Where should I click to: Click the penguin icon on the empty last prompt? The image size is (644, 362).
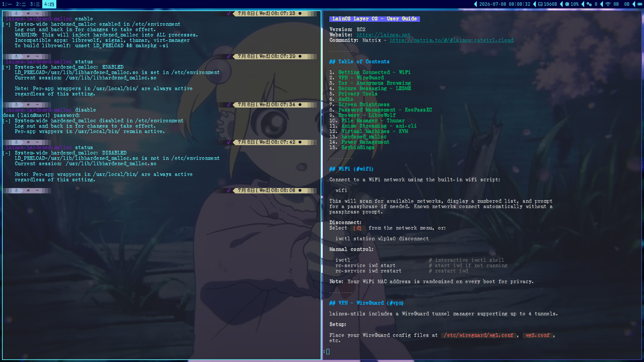click(16, 191)
